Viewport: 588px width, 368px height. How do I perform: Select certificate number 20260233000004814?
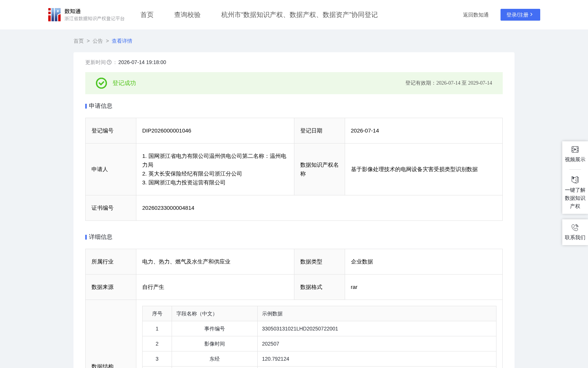[168, 208]
